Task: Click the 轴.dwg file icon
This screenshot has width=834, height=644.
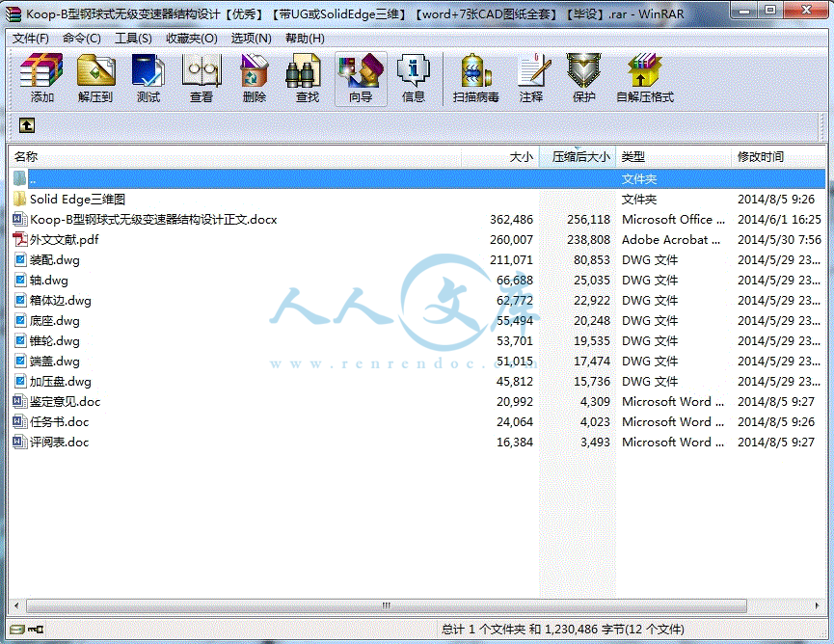Action: point(19,280)
